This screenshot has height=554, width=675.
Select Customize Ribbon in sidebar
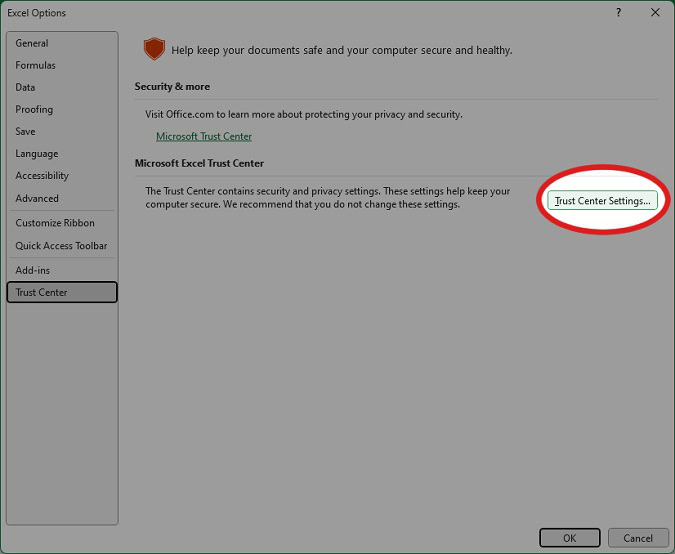(62, 223)
